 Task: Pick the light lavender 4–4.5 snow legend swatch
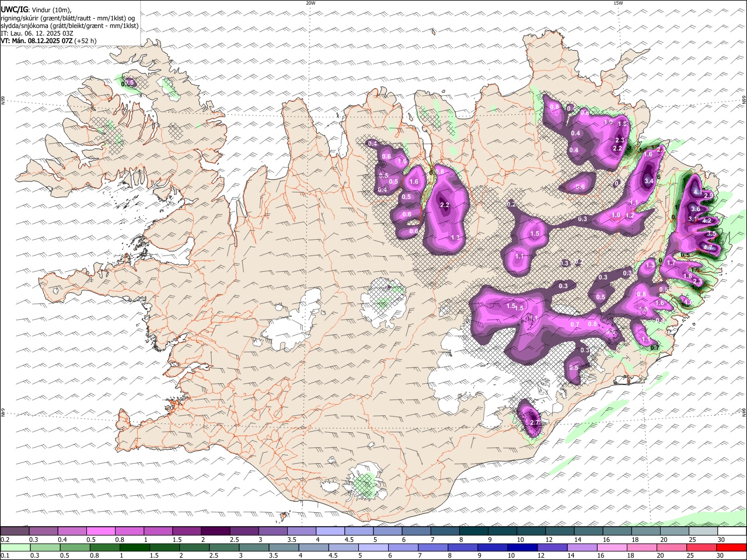point(330,531)
